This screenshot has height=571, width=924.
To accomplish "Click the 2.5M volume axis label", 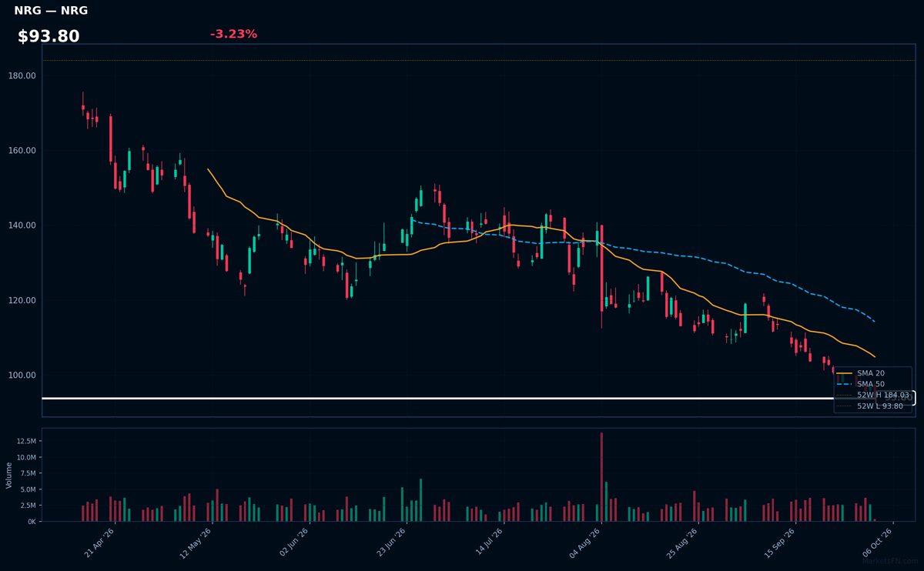I will tap(28, 506).
